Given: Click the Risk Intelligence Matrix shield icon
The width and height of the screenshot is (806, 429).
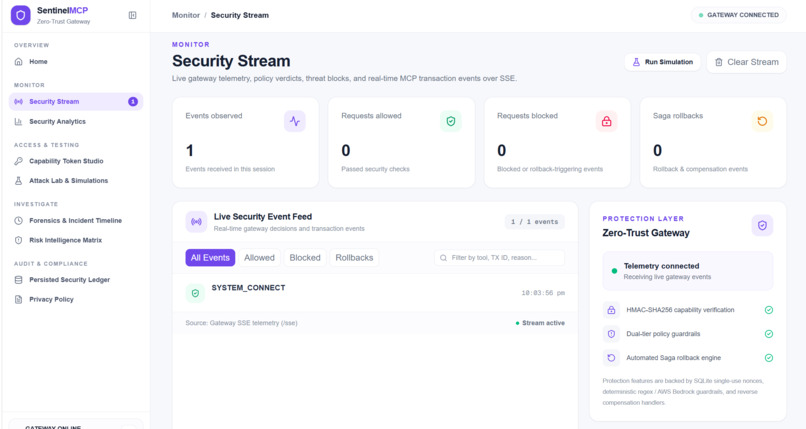Looking at the screenshot, I should (x=19, y=240).
